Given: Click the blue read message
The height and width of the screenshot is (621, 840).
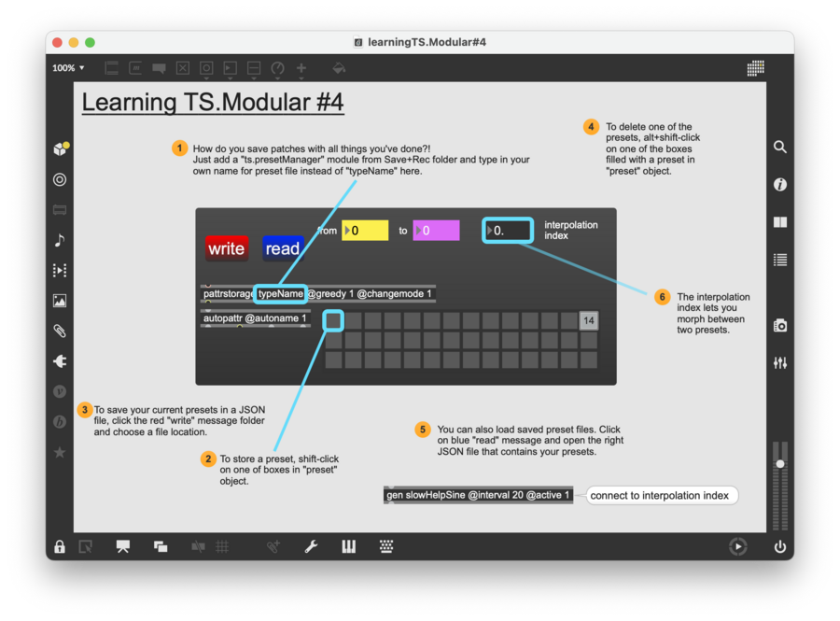Looking at the screenshot, I should tap(283, 248).
